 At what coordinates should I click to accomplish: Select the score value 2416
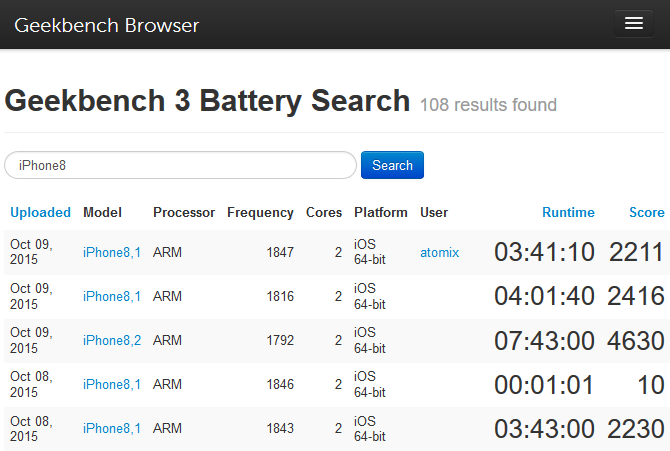point(636,296)
